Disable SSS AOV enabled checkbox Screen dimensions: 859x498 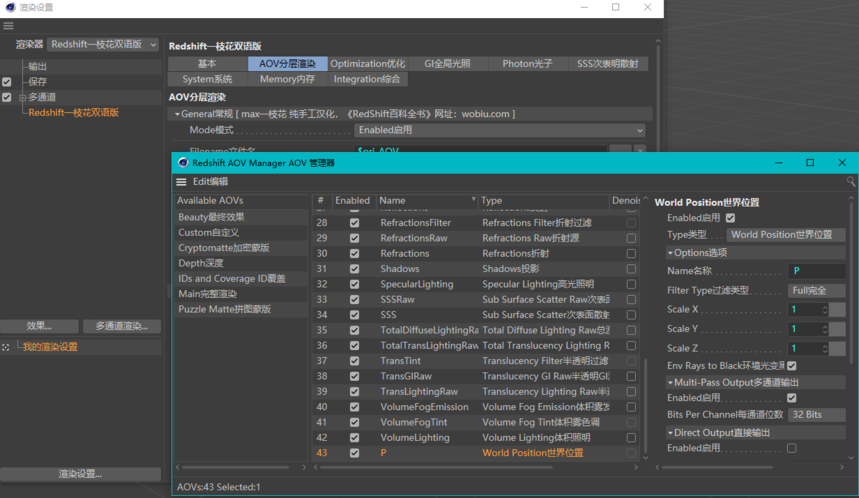[x=354, y=315]
